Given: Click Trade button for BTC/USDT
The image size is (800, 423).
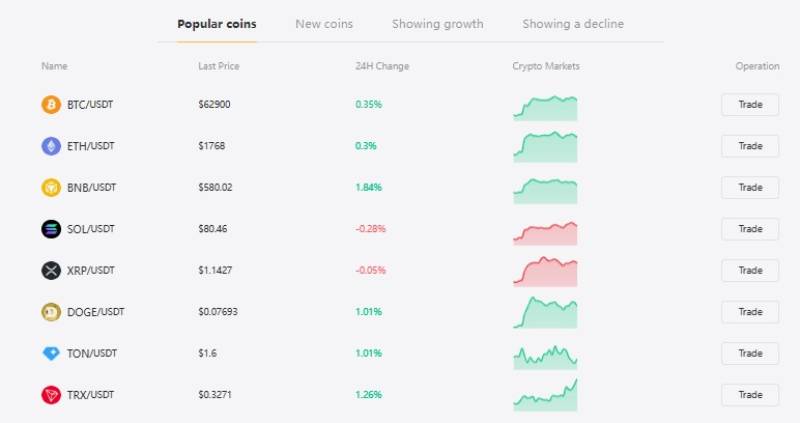Looking at the screenshot, I should click(750, 105).
